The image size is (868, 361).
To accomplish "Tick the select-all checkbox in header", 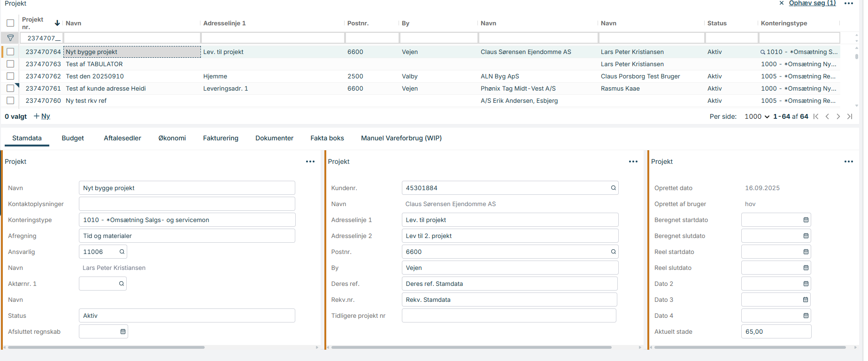I will point(10,23).
